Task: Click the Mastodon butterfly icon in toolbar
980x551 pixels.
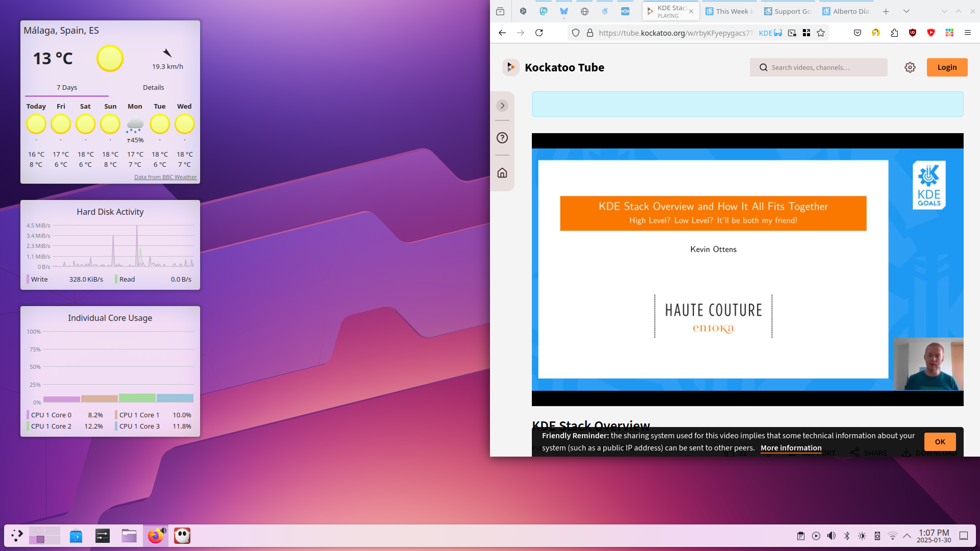Action: (565, 11)
